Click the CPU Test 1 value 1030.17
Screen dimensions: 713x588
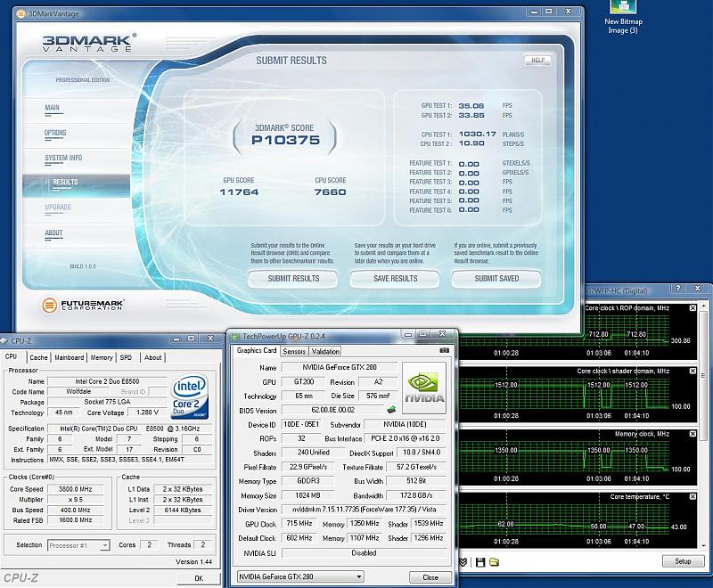click(477, 134)
